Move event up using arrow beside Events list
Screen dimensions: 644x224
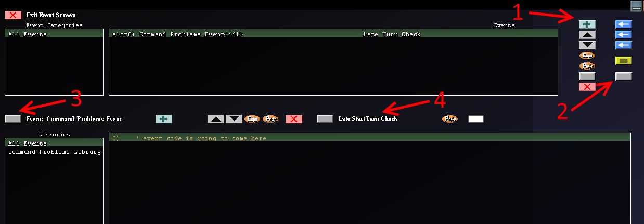click(587, 35)
